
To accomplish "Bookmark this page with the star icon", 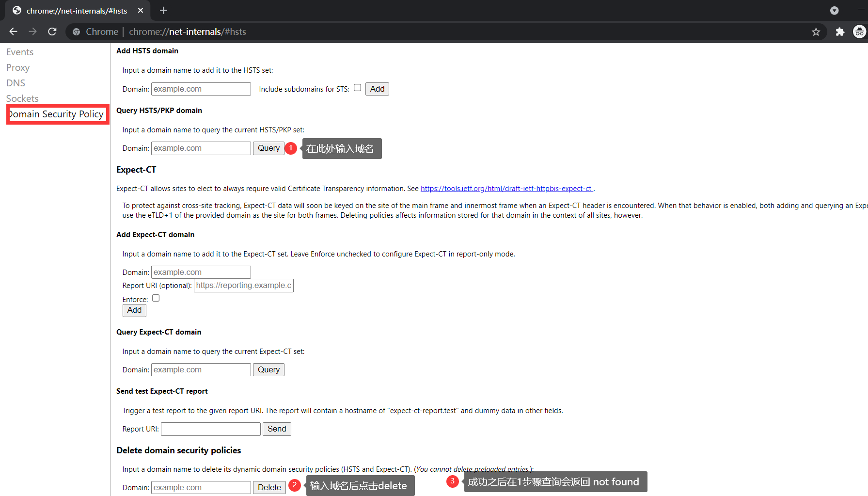I will tap(816, 32).
